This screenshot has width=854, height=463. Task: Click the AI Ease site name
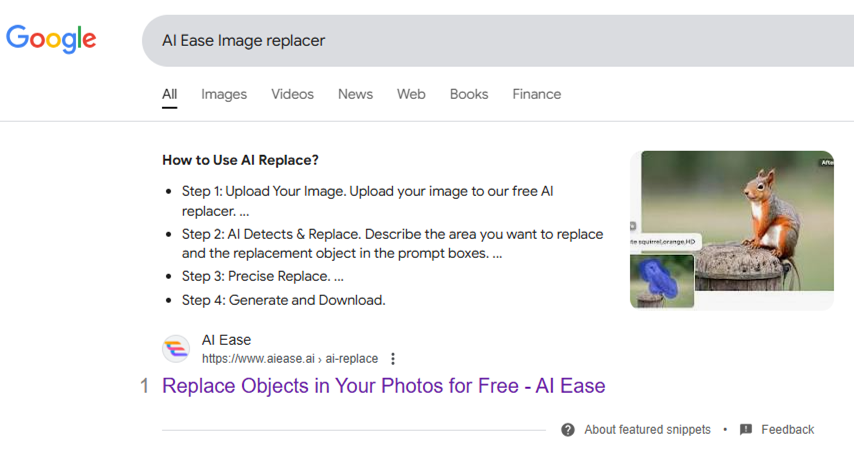[227, 340]
